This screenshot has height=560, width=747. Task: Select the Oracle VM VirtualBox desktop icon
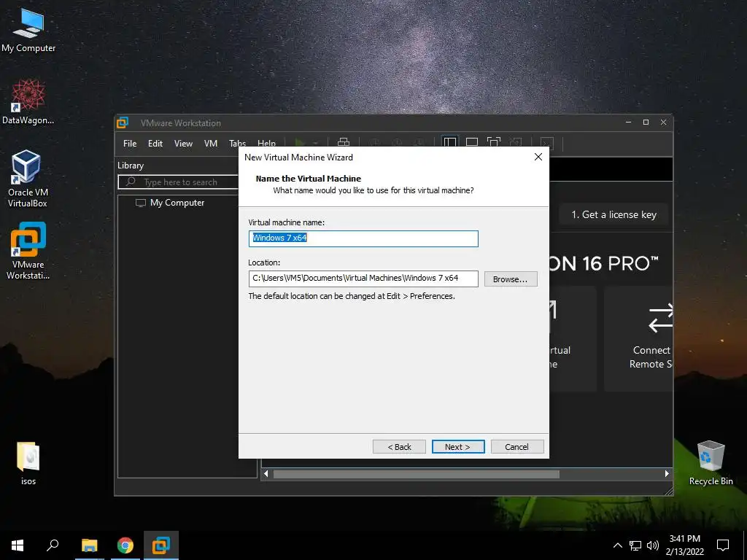(27, 179)
